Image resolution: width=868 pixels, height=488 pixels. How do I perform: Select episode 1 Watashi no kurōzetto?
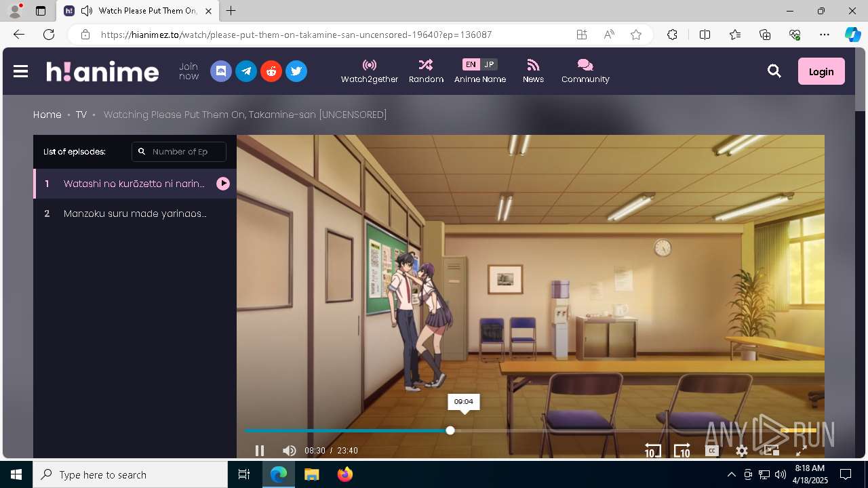click(x=135, y=184)
